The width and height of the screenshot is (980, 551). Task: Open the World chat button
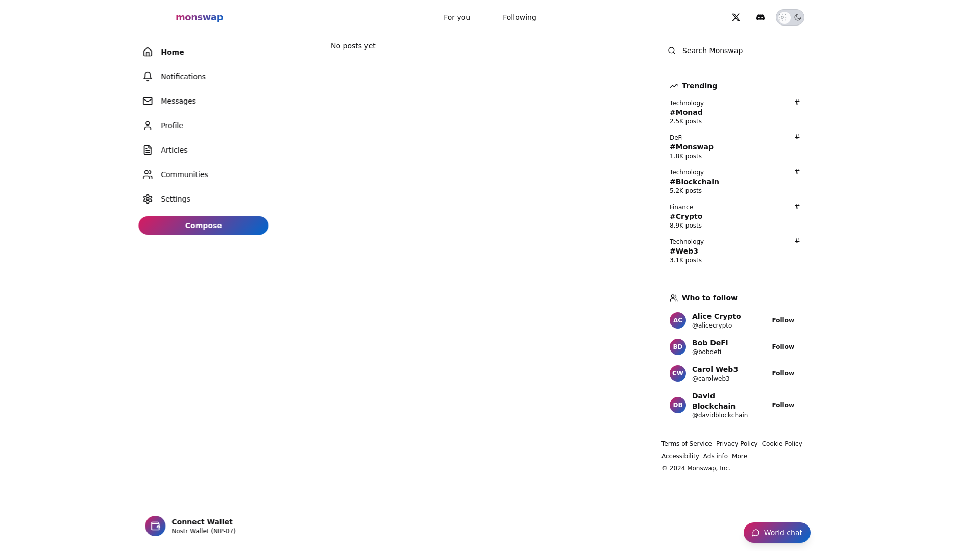[777, 533]
